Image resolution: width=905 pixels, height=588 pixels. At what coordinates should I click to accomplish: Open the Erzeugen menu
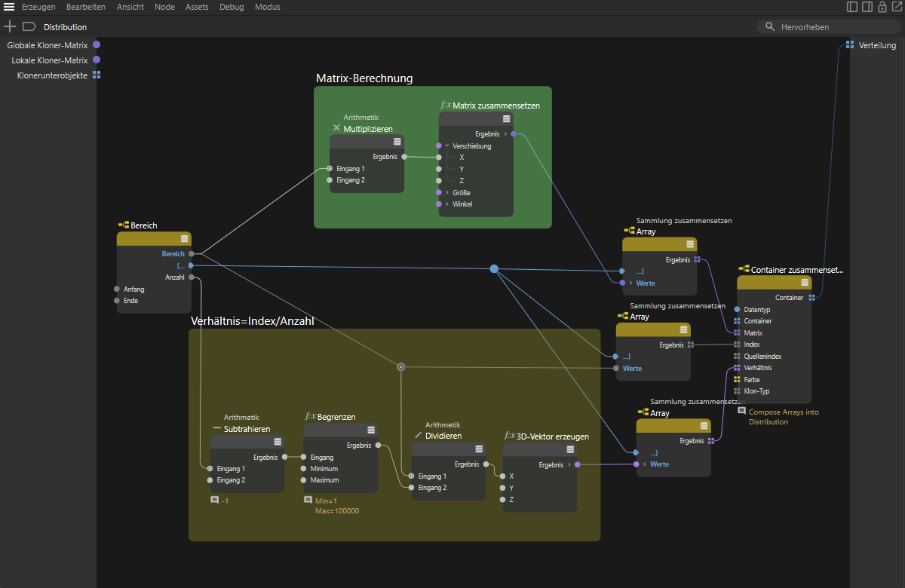tap(38, 7)
